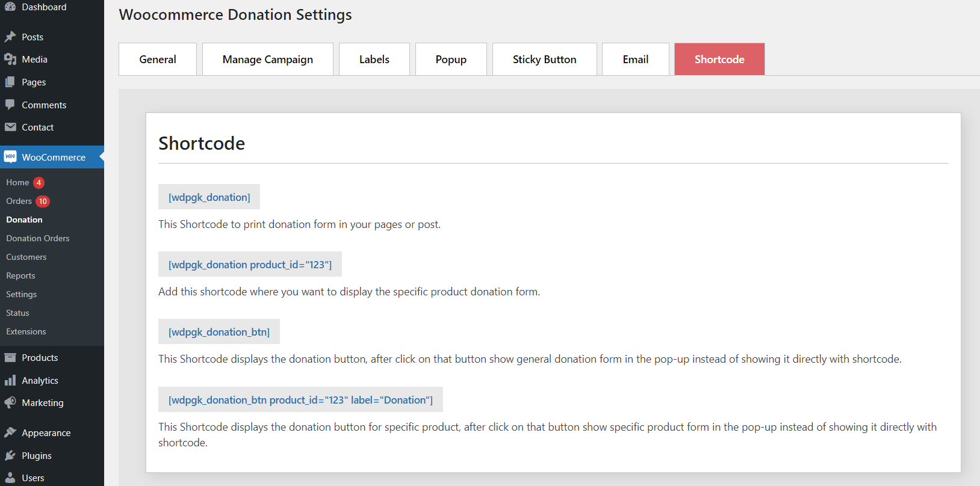
Task: Open WooCommerce Settings submenu link
Action: (21, 294)
